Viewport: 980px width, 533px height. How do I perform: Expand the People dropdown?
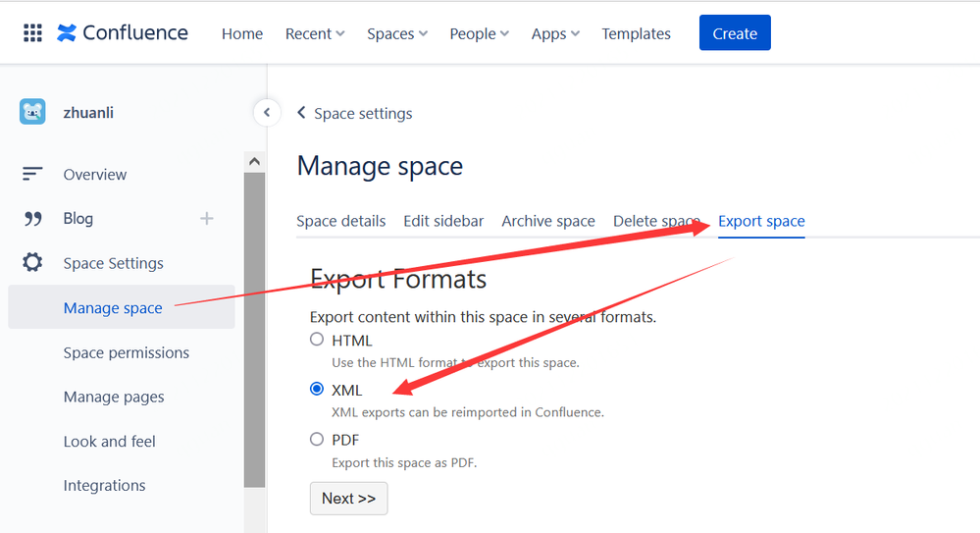click(x=480, y=33)
